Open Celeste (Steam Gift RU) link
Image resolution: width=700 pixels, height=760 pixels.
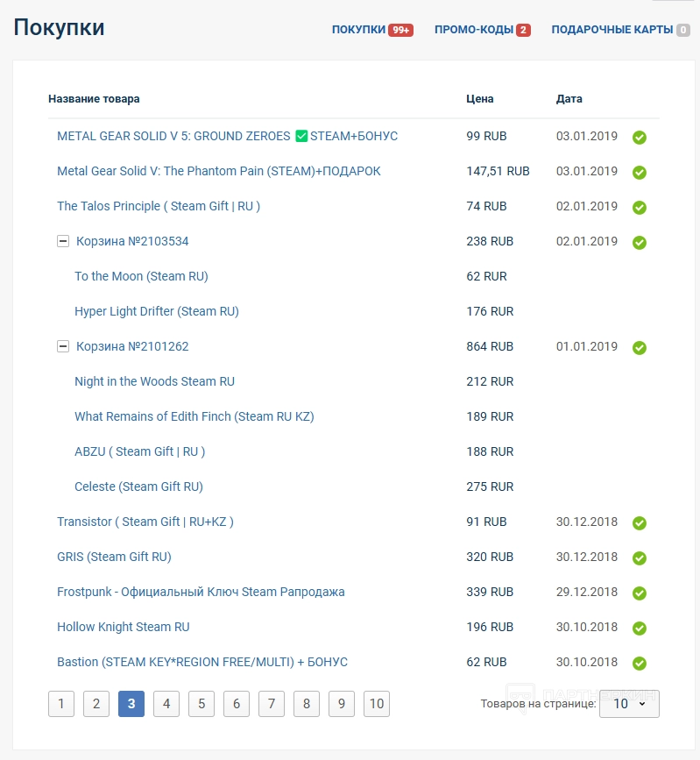point(138,487)
